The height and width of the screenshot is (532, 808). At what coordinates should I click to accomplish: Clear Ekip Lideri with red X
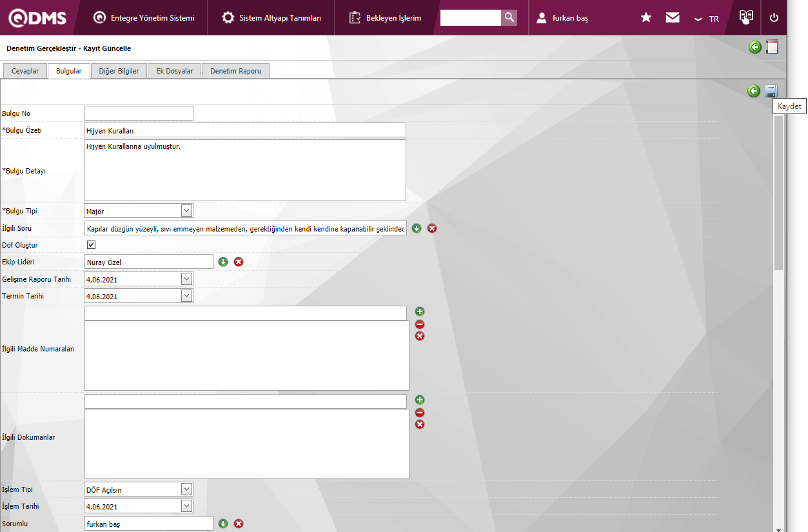click(x=239, y=262)
